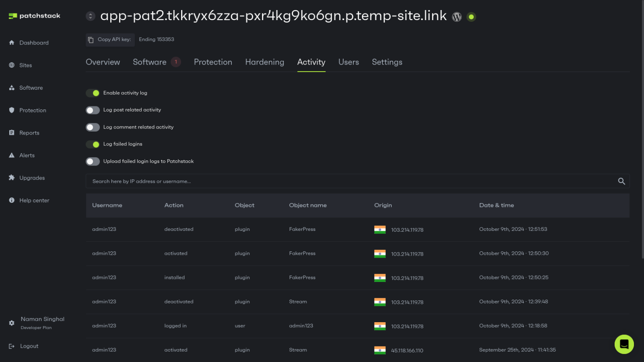This screenshot has height=362, width=644.
Task: Click the search magnifier icon
Action: (x=622, y=181)
